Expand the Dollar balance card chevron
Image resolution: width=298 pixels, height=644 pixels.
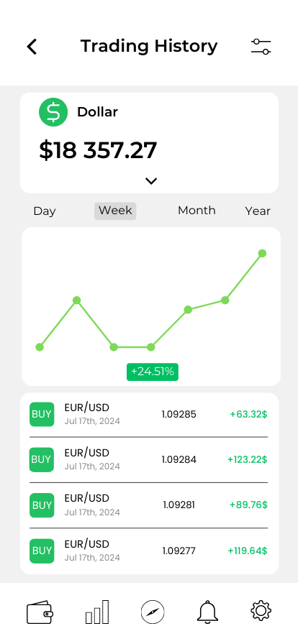pyautogui.click(x=151, y=180)
